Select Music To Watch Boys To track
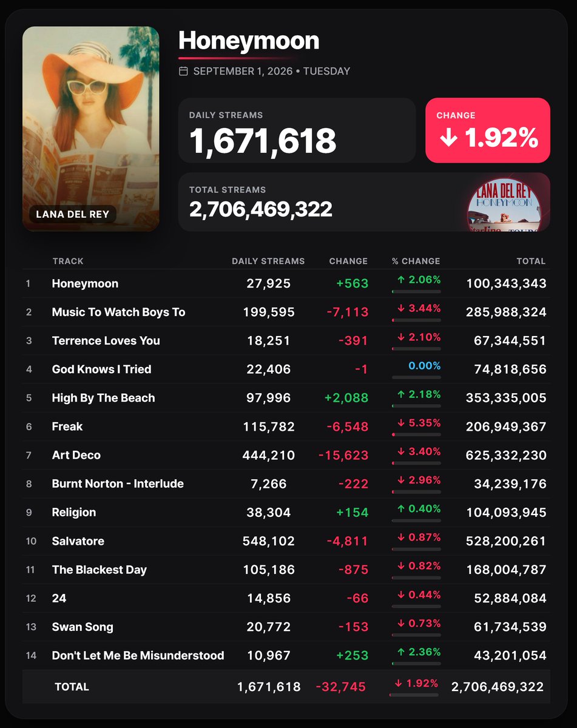 tap(118, 312)
